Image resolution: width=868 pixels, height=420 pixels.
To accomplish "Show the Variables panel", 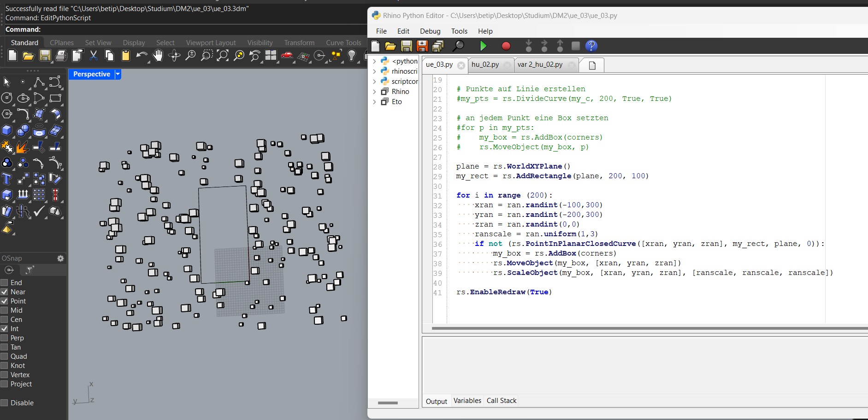I will click(467, 400).
